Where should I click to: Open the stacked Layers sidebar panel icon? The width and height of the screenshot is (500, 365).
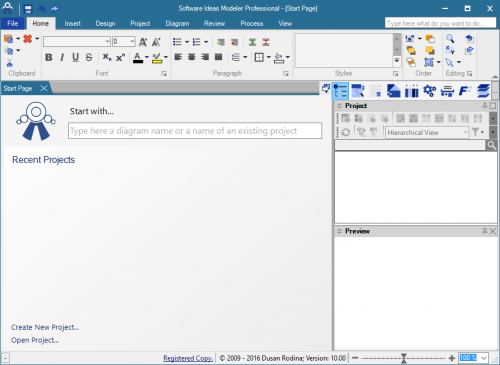coord(483,91)
